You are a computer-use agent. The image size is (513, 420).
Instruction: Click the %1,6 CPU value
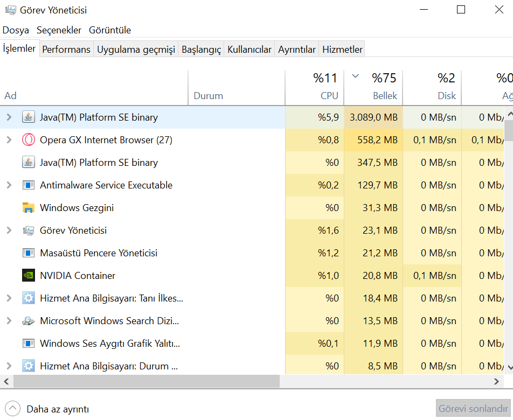[x=328, y=230]
